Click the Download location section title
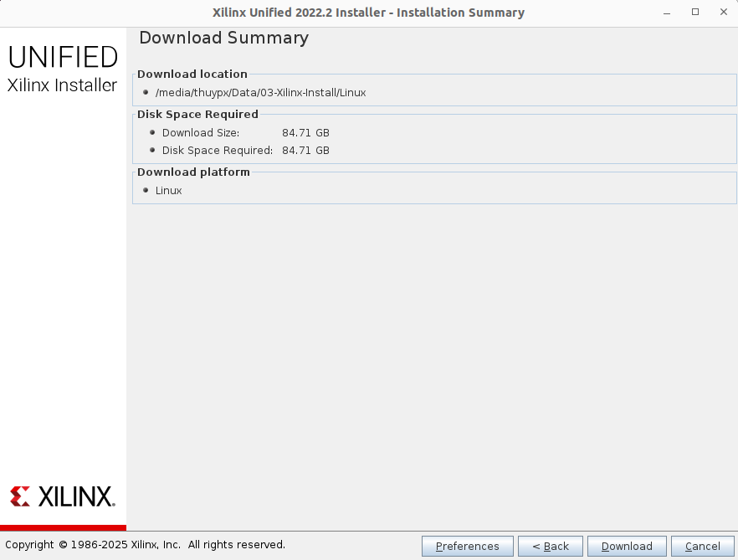The image size is (738, 560). (x=192, y=74)
